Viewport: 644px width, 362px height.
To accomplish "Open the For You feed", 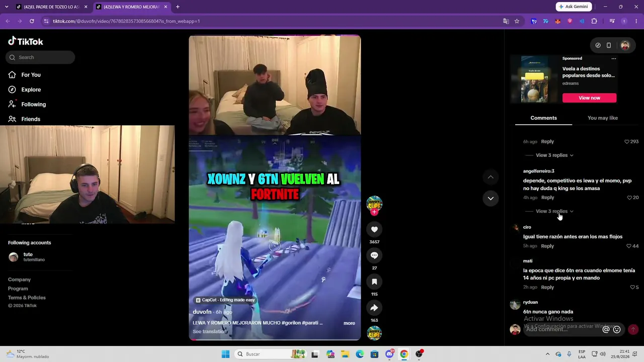I will point(31,75).
